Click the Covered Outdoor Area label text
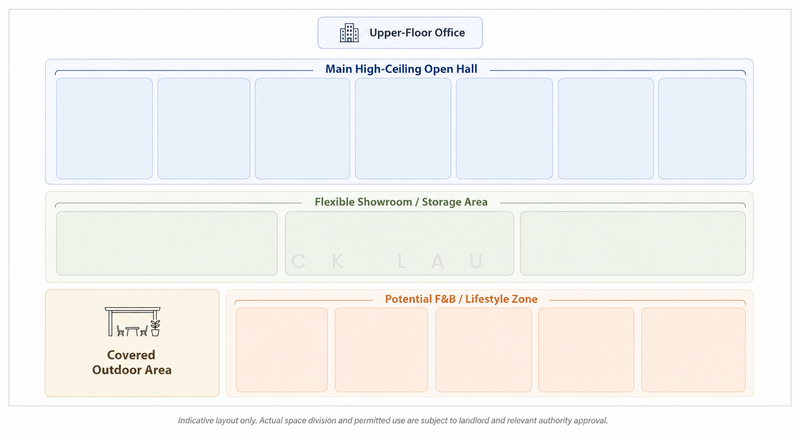 click(x=132, y=362)
